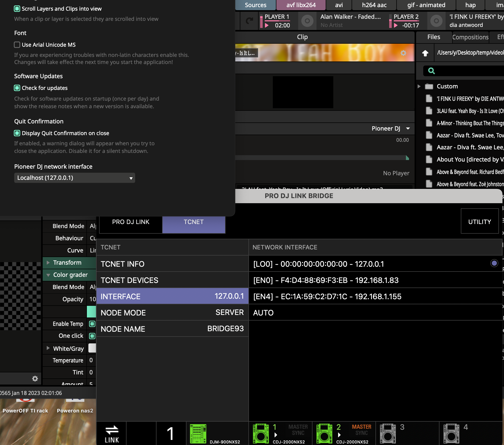Viewport: 504px width, 445px height.
Task: Go up one folder with arrow icon
Action: click(425, 53)
